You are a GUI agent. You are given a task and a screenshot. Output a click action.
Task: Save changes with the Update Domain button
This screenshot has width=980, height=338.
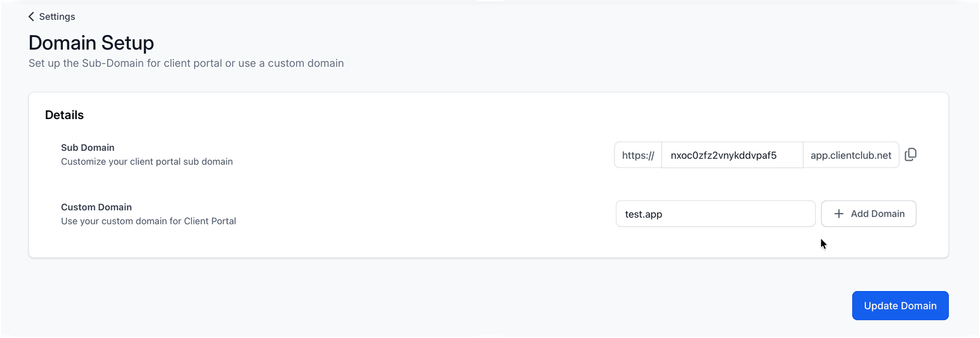tap(900, 306)
